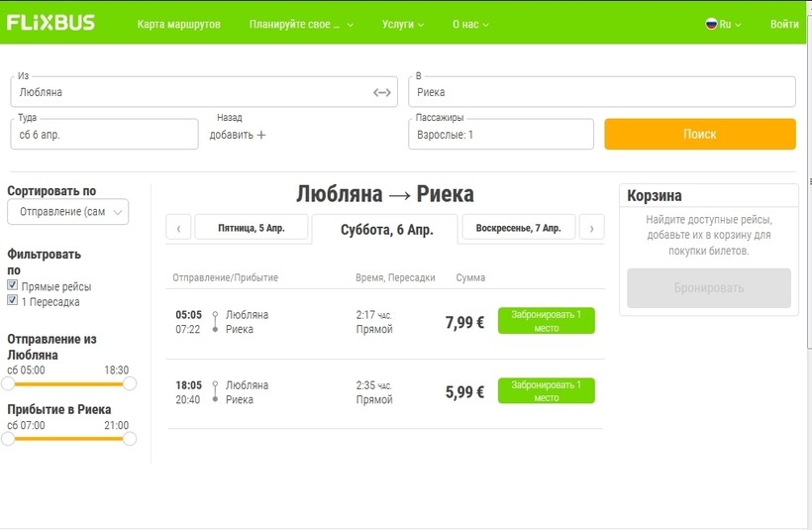Image resolution: width=812 pixels, height=530 pixels.
Task: Open the Сортировать по dropdown
Action: coord(67,212)
